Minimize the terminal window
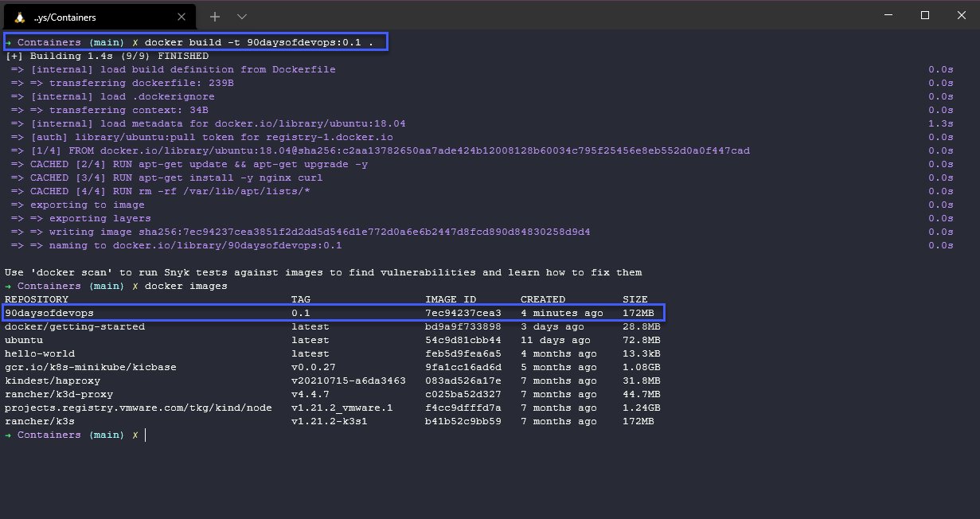 coord(888,15)
